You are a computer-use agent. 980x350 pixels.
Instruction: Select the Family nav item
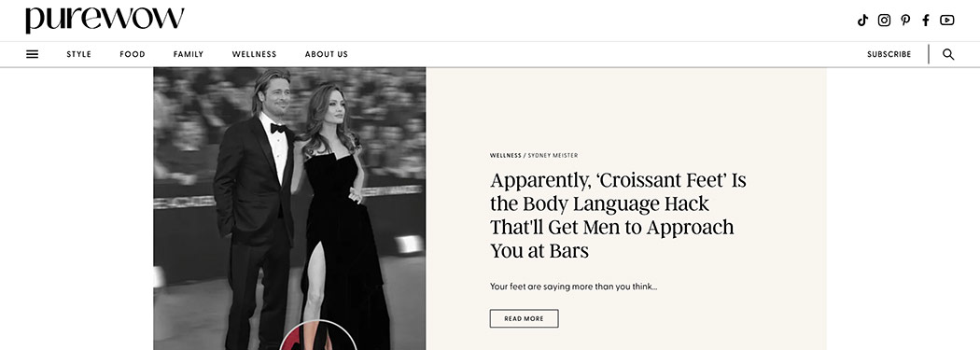[189, 54]
